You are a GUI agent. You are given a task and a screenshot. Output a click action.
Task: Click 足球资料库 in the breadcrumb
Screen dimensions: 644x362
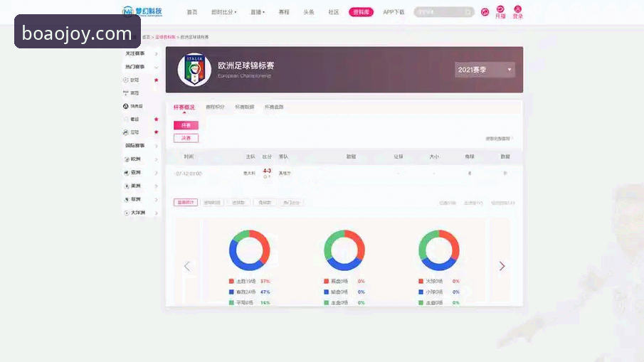pyautogui.click(x=165, y=37)
